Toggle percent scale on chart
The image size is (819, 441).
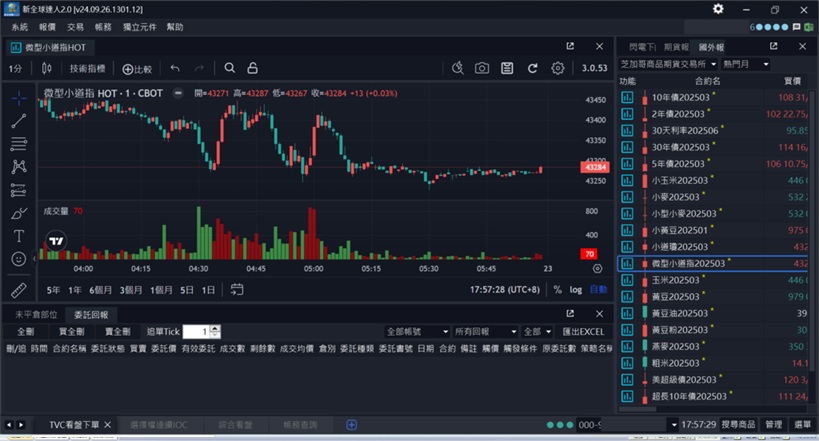pos(557,289)
